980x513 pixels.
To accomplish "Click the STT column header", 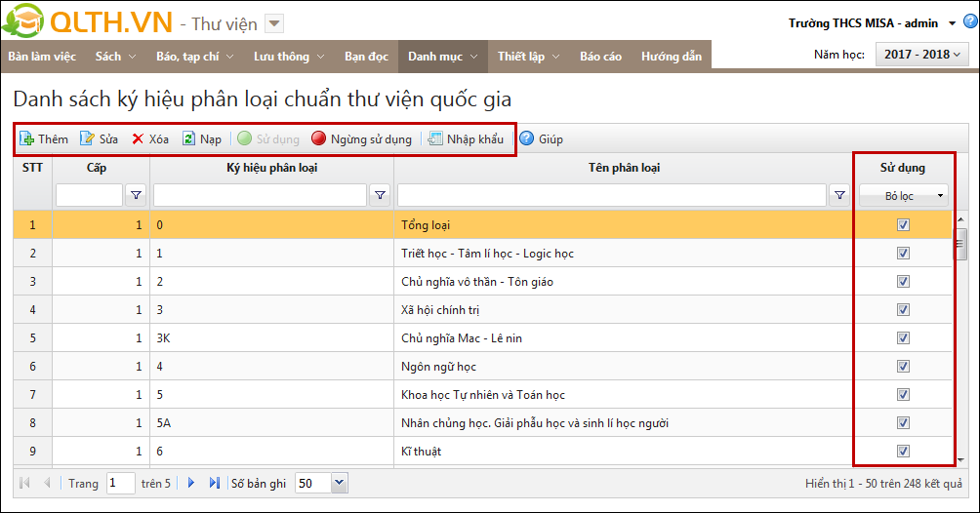I will (x=32, y=168).
